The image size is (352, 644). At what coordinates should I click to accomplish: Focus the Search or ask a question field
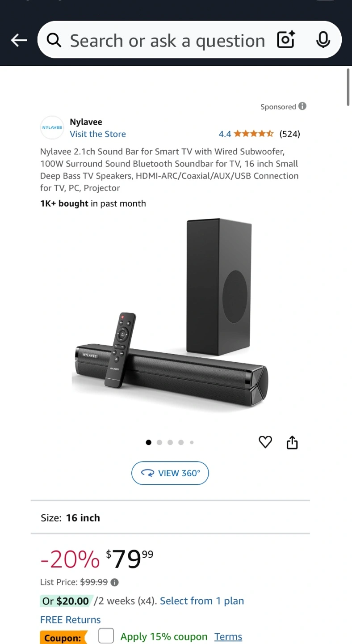[168, 40]
